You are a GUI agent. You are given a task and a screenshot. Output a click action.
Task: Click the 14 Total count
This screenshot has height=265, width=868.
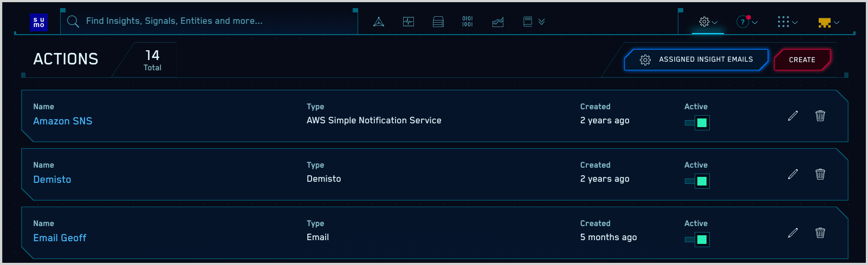152,60
